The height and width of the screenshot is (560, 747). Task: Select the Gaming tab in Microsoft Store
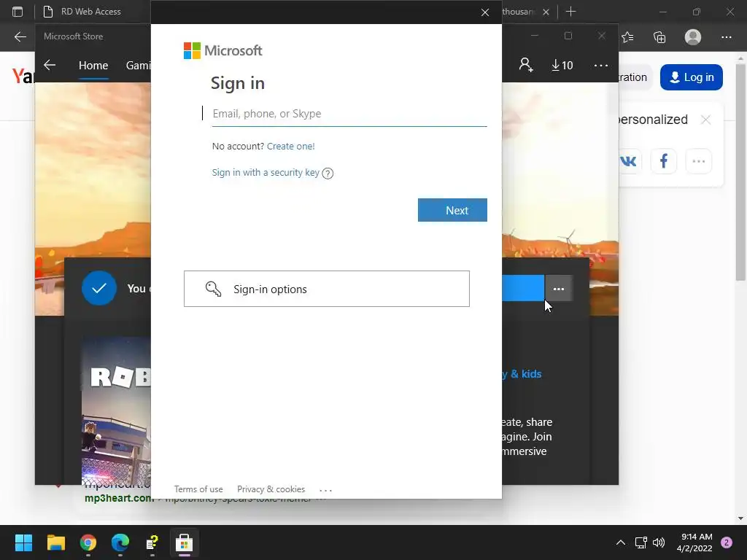138,65
